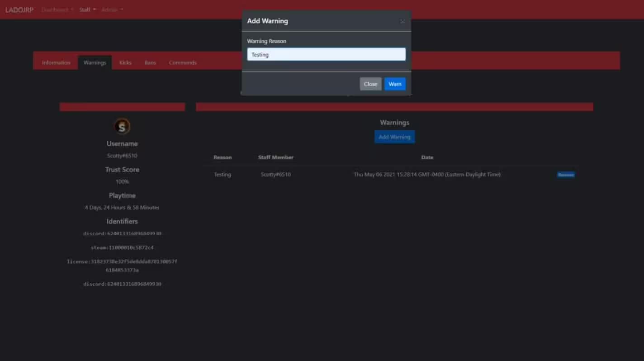Click Scotty's profile avatar icon
The height and width of the screenshot is (361, 644).
(122, 127)
